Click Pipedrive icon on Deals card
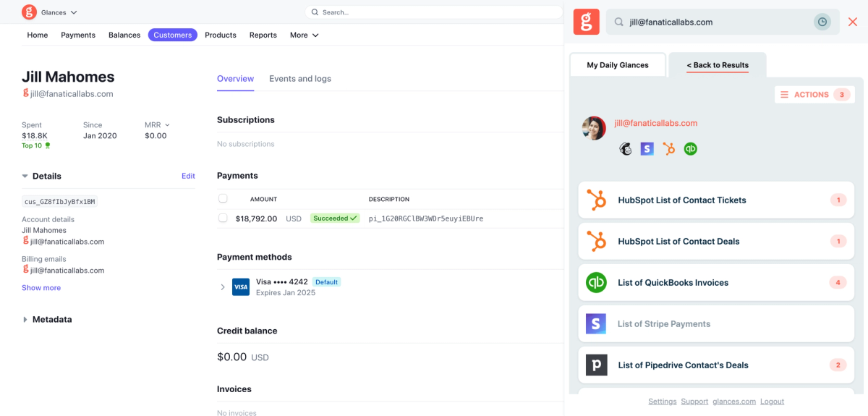 596,365
